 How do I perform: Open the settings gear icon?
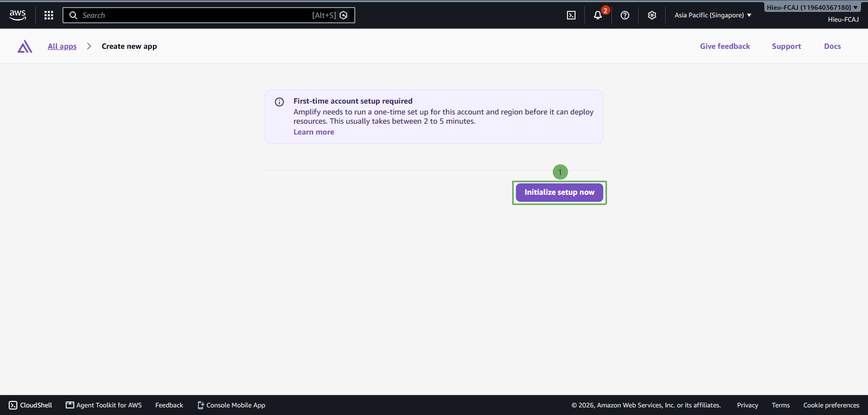click(652, 15)
